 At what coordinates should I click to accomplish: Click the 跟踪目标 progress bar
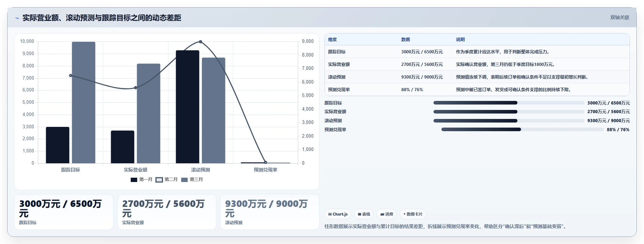point(509,103)
